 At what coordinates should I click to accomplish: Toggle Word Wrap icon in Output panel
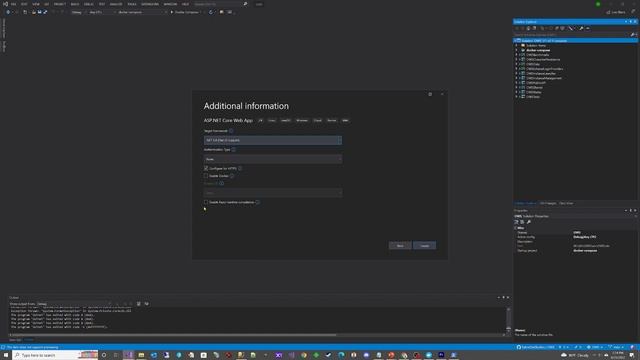pos(147,304)
